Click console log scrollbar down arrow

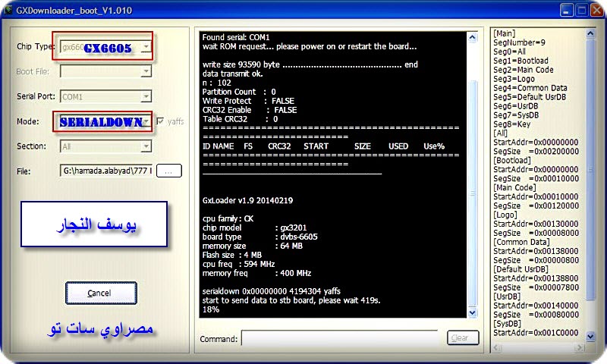(473, 312)
